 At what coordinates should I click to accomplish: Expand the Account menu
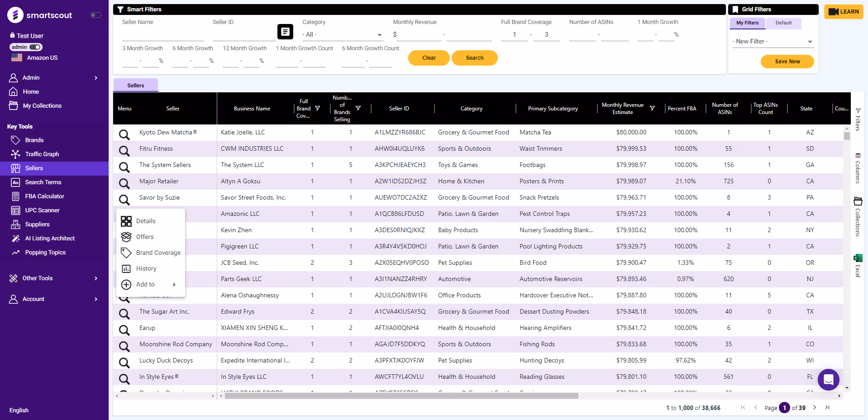click(54, 299)
